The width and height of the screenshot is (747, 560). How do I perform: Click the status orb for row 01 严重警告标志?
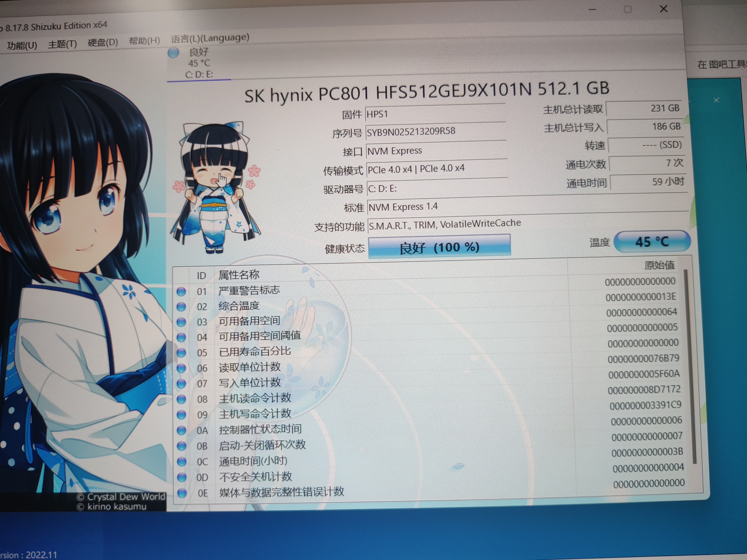point(181,291)
